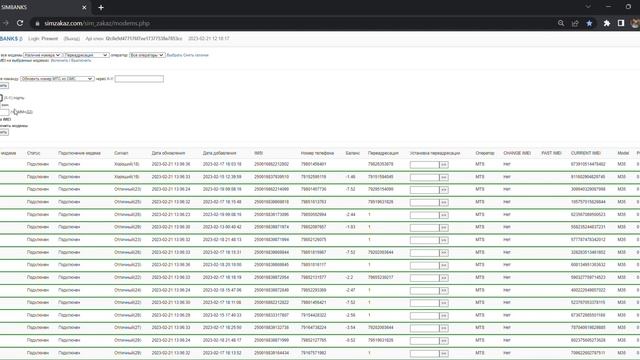Click the 'Оператор' column header
Image resolution: width=640 pixels, height=360 pixels.
(x=484, y=153)
